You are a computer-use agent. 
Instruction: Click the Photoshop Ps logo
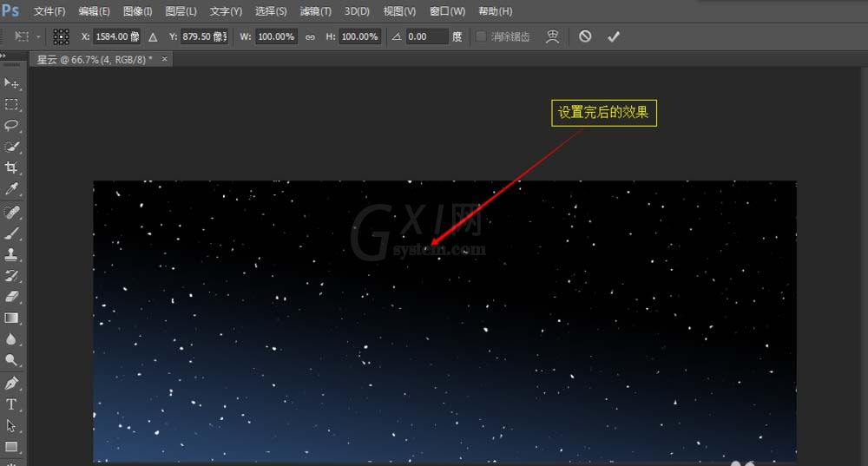pos(10,10)
